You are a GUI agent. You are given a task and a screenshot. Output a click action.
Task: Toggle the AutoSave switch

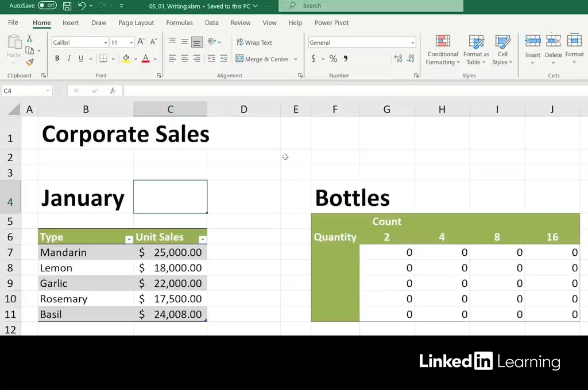47,6
